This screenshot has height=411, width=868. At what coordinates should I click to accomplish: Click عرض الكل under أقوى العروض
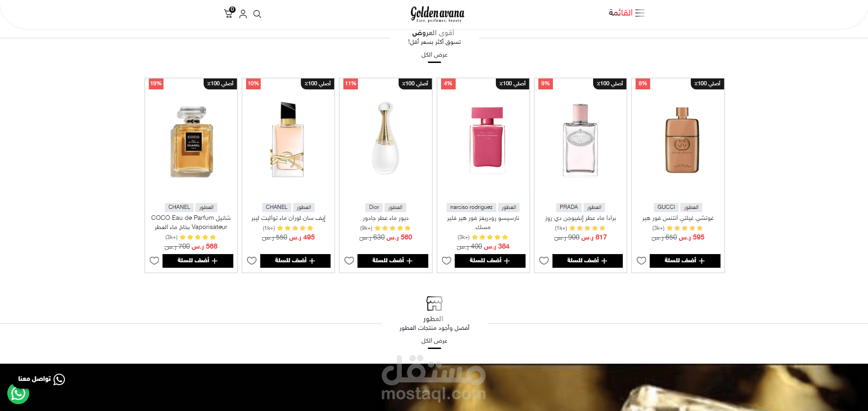[434, 55]
